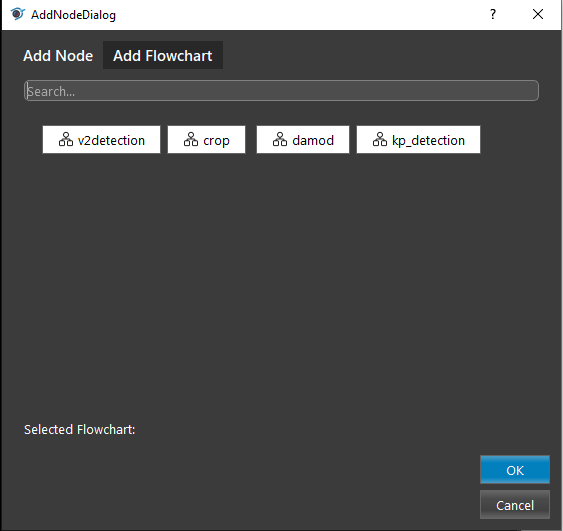Click the flowchart icon beside crop

(191, 139)
